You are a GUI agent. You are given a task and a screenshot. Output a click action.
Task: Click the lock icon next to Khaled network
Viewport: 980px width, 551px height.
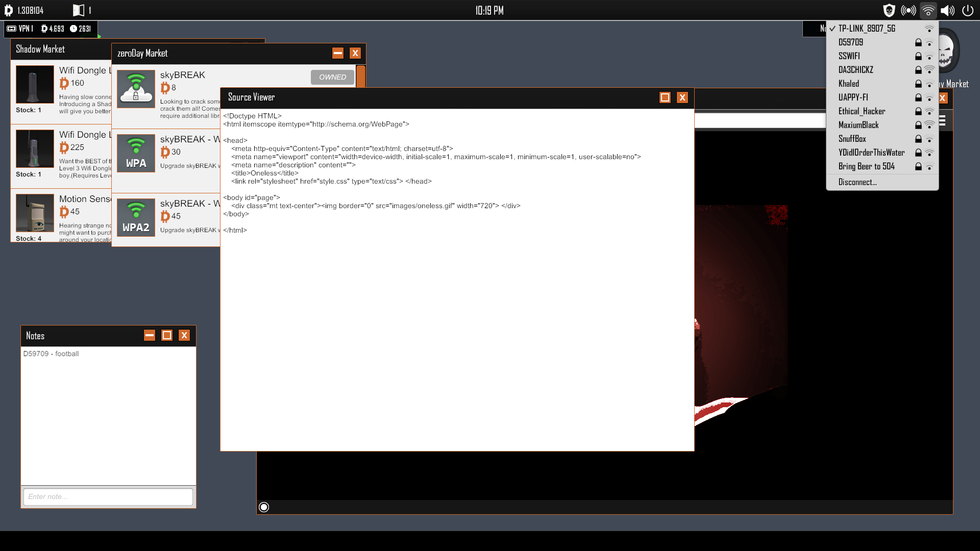(918, 84)
